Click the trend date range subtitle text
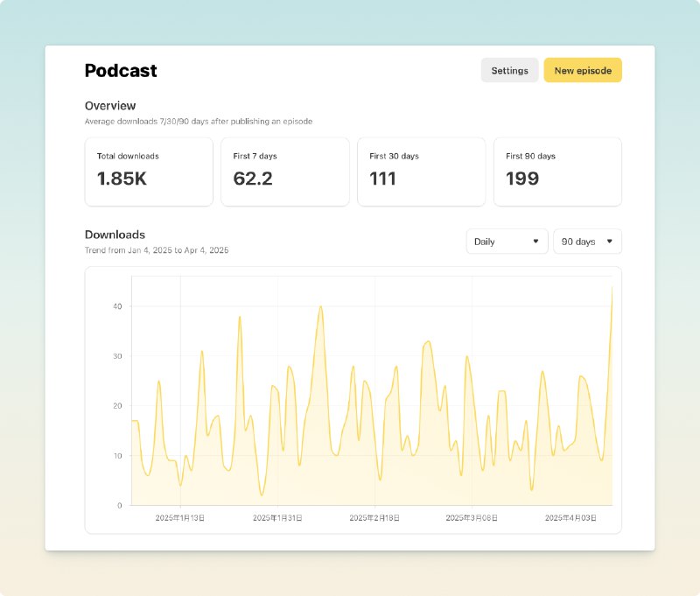 tap(157, 250)
